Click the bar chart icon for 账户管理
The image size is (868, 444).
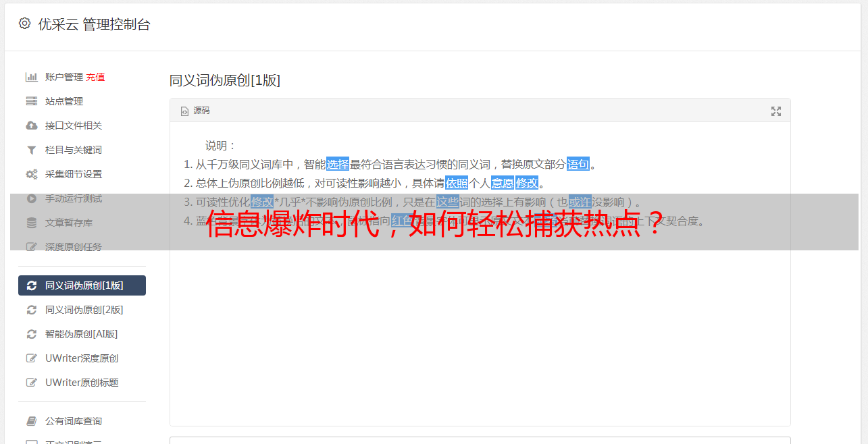31,77
